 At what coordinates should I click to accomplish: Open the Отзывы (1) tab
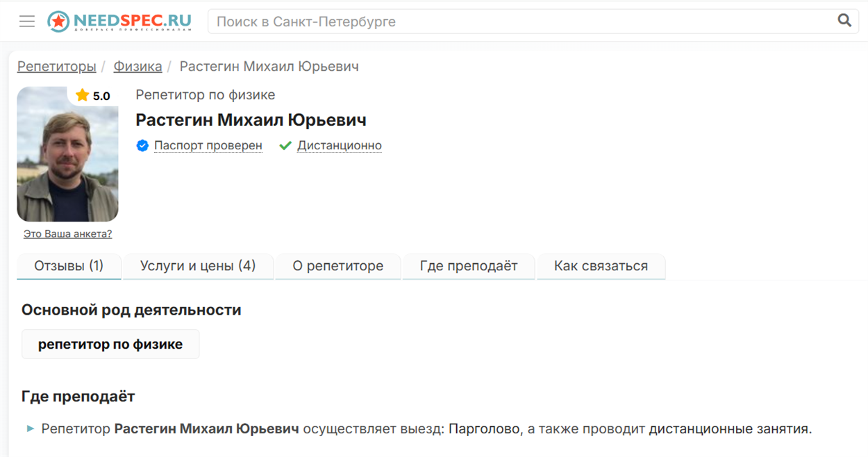click(69, 267)
